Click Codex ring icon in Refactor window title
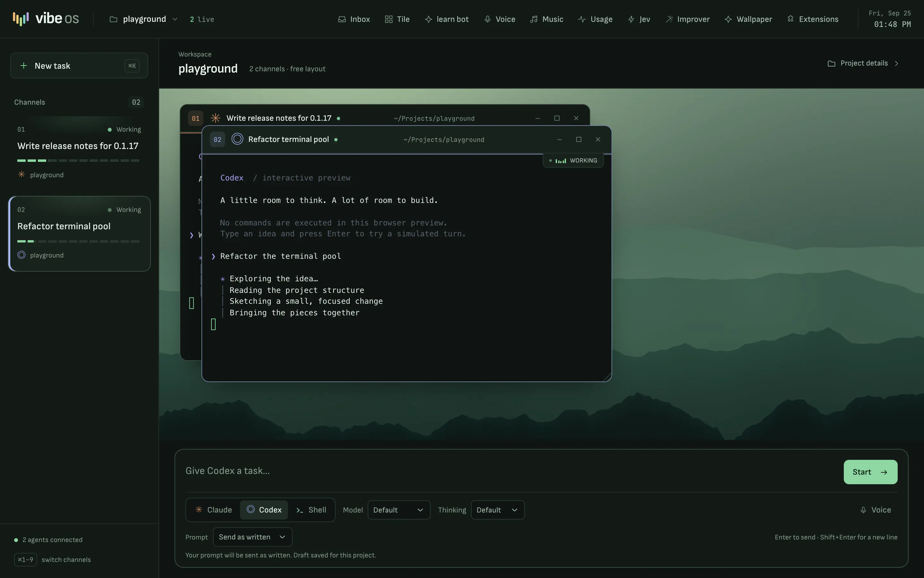 (x=237, y=139)
